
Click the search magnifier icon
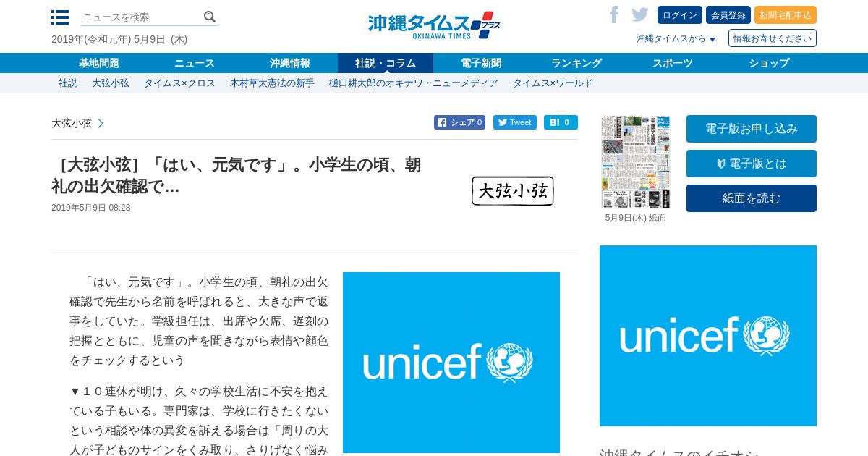[210, 17]
